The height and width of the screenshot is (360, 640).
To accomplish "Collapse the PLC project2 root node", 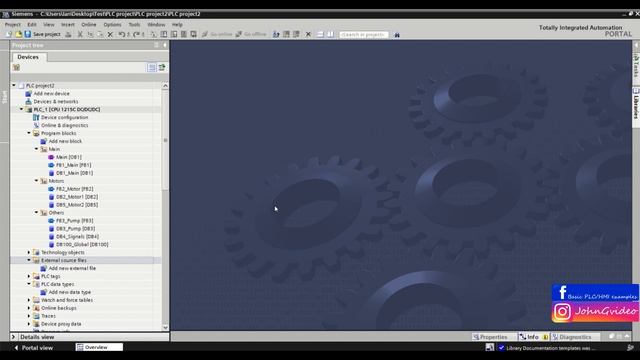I will 14,86.
